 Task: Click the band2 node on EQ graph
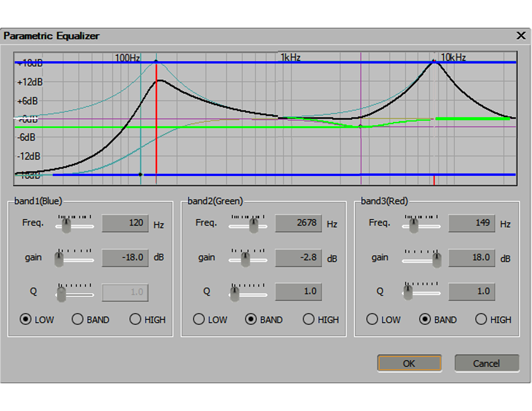pyautogui.click(x=361, y=126)
